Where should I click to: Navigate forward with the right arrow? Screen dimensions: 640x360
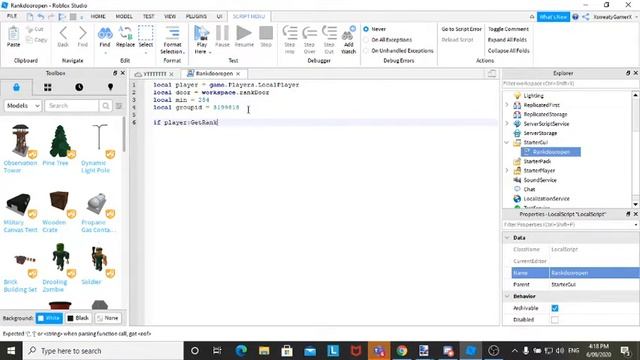tap(82, 33)
